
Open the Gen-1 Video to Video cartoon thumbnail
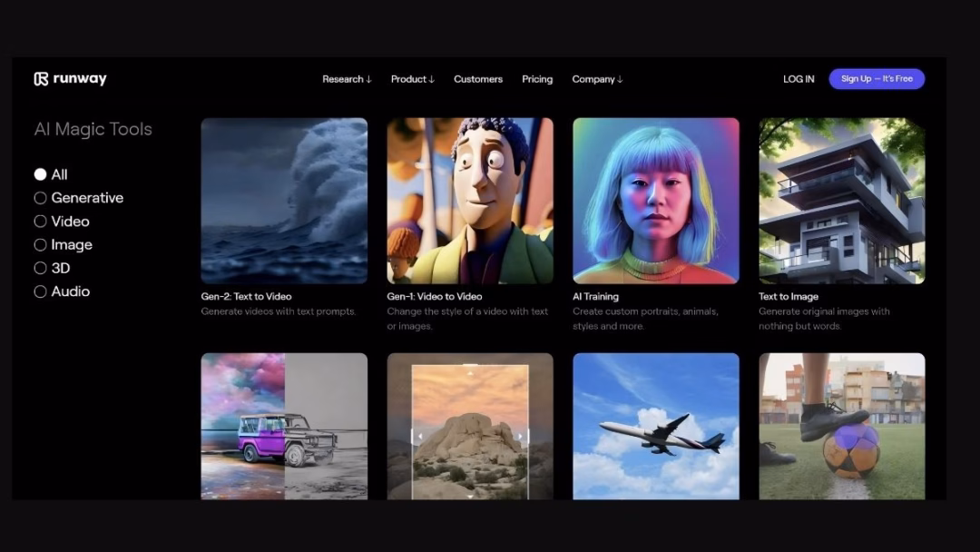coord(470,201)
